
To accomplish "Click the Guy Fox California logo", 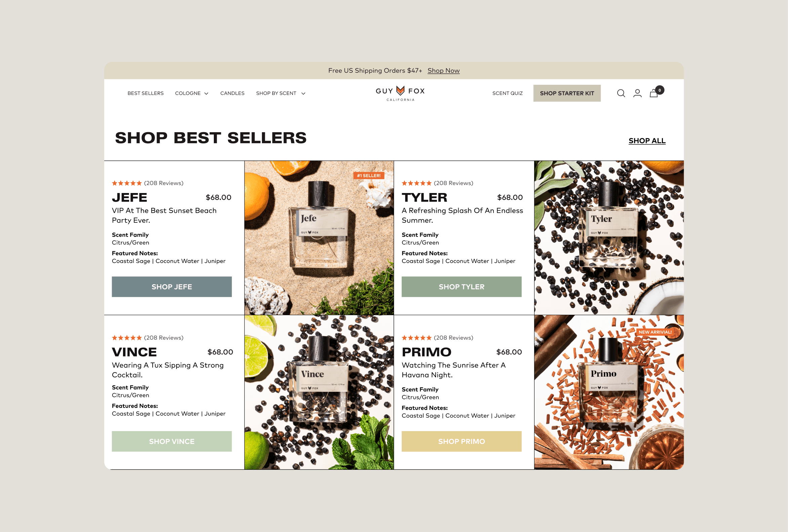I will click(x=400, y=93).
